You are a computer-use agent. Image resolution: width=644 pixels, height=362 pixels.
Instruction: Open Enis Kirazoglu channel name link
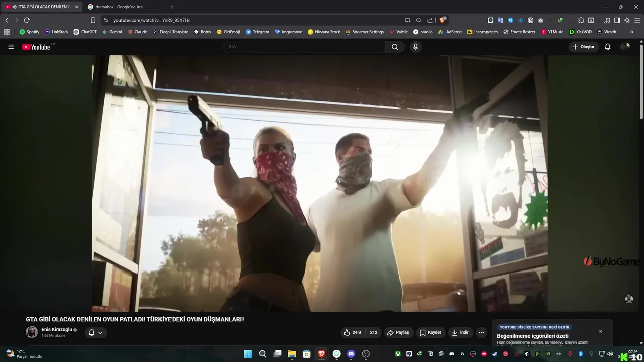pos(56,330)
